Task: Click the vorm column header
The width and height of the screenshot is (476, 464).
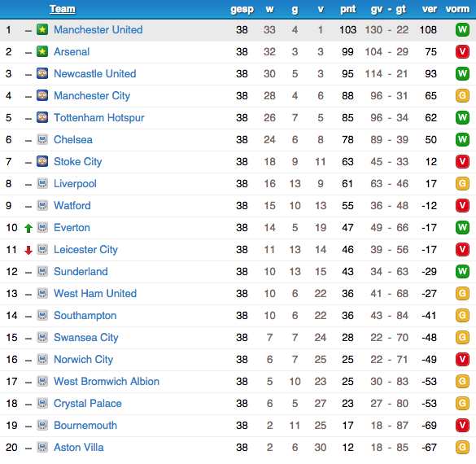Action: (x=457, y=9)
